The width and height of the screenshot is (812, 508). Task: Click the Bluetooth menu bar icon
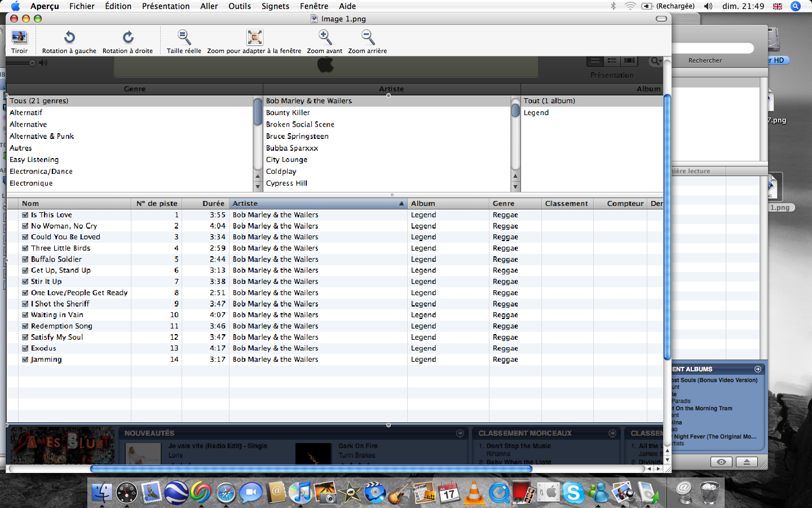(613, 6)
